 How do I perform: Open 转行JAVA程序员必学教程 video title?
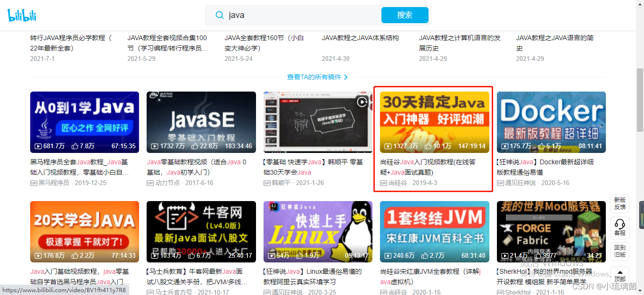[71, 43]
